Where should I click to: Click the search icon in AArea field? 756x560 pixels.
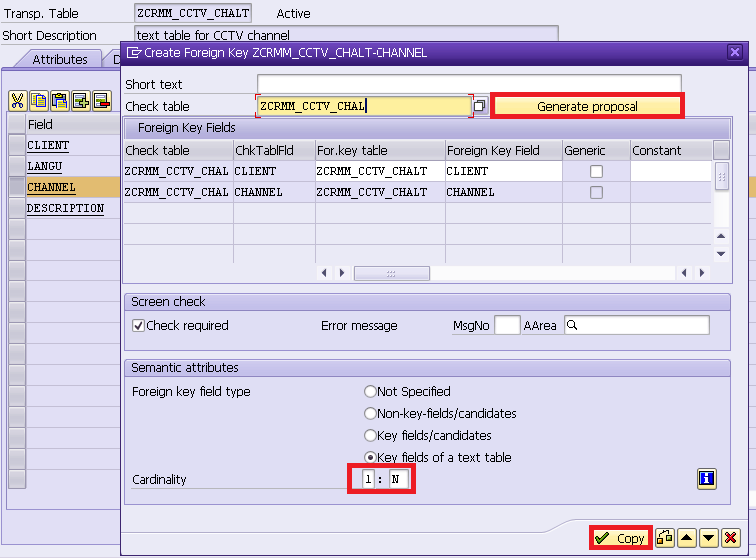click(x=572, y=325)
